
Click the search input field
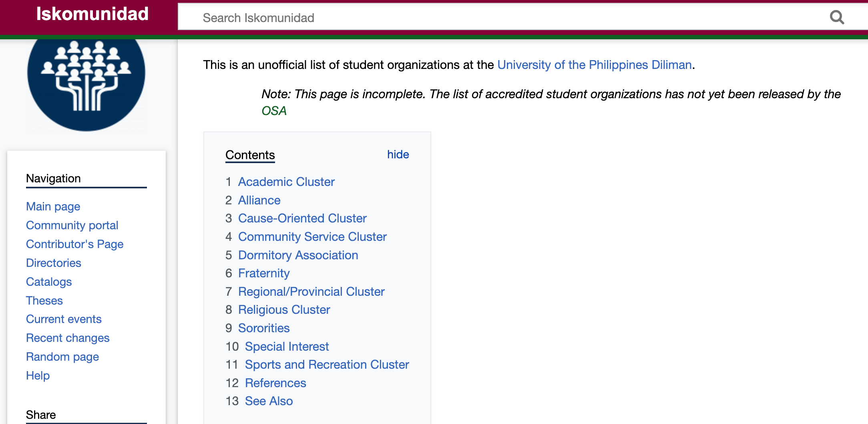480,17
